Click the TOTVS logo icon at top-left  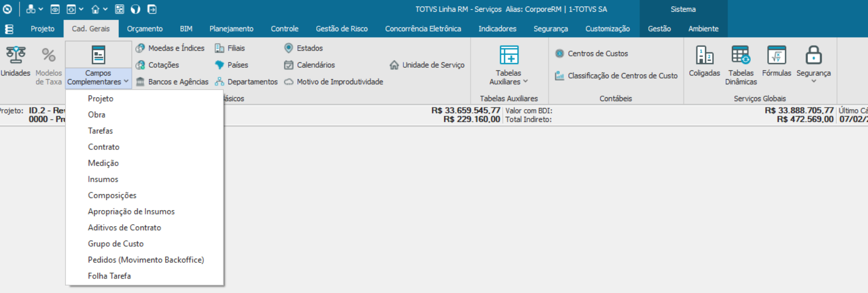(x=8, y=9)
